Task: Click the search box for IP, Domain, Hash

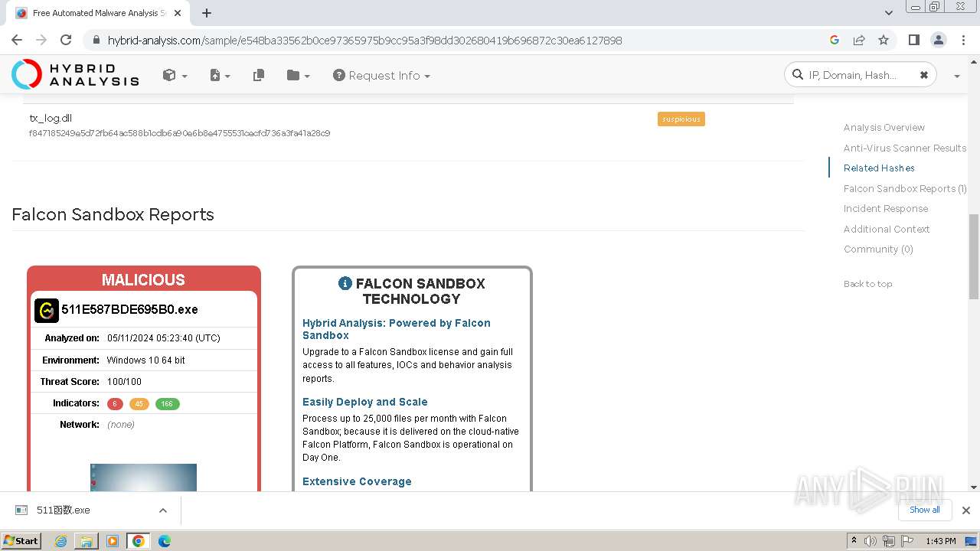Action: coord(860,75)
